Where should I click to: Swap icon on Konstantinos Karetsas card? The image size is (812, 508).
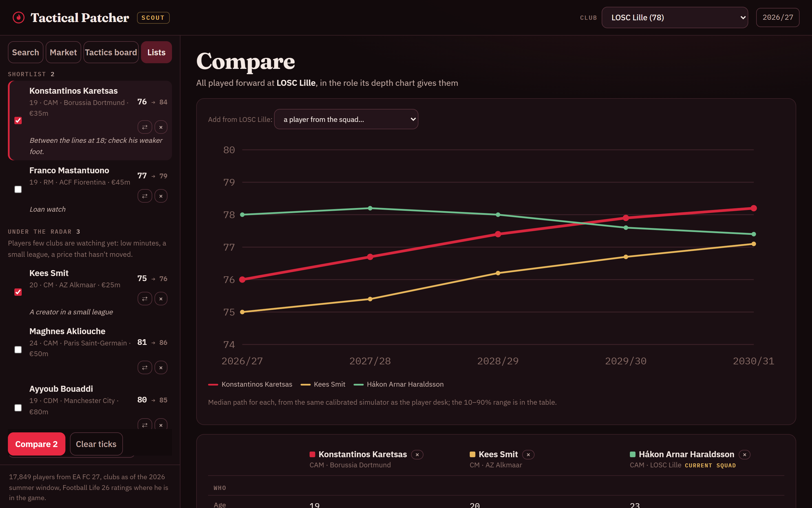coord(145,127)
